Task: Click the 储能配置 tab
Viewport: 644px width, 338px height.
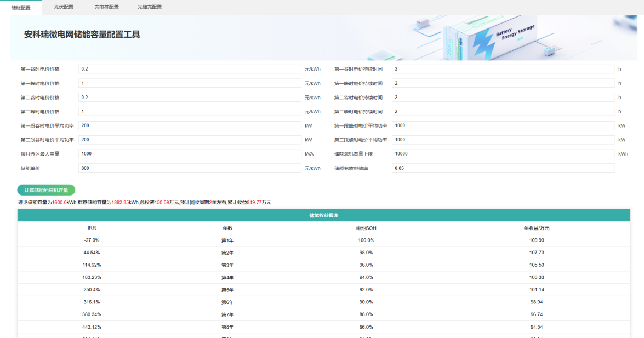Action: coord(21,8)
